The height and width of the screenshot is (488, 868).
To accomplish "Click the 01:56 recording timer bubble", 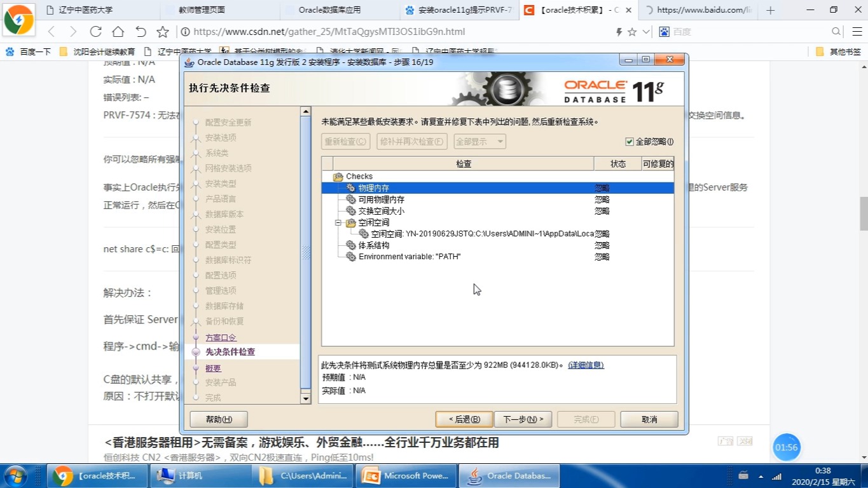I will (786, 447).
